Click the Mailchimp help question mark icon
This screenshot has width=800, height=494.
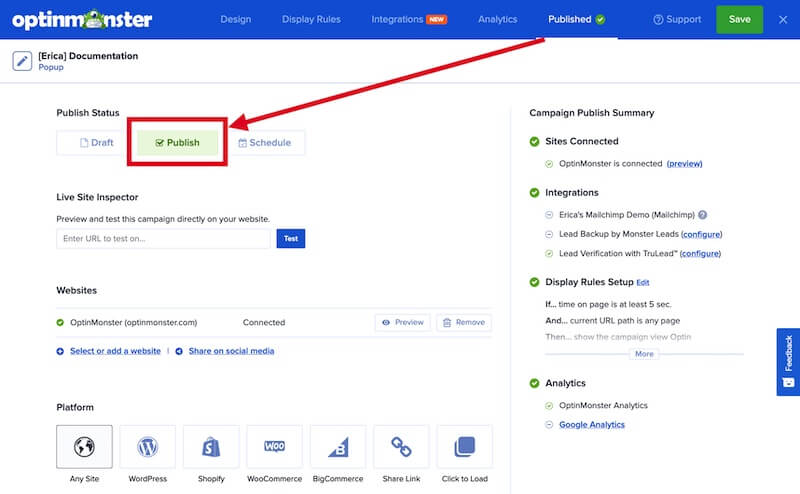[702, 215]
